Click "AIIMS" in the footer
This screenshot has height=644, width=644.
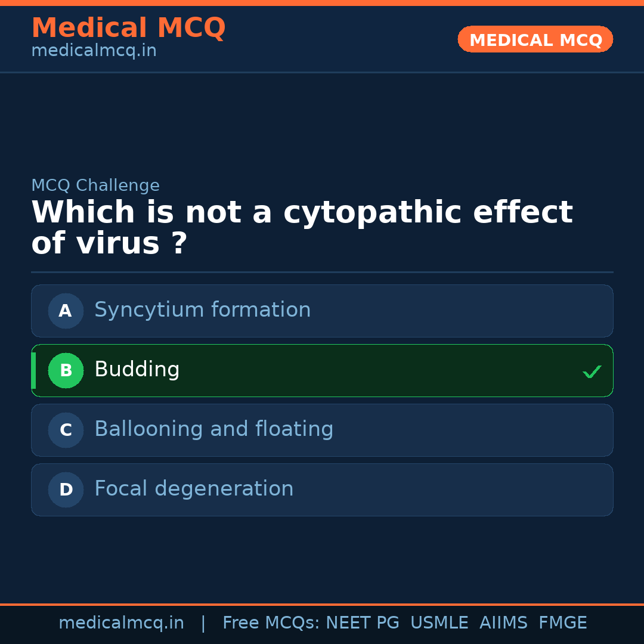coord(503,623)
